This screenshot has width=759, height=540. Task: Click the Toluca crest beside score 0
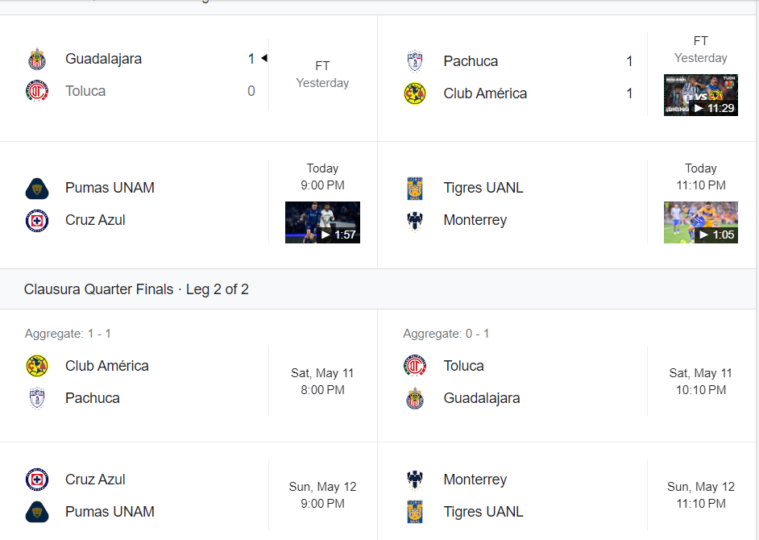pyautogui.click(x=37, y=91)
